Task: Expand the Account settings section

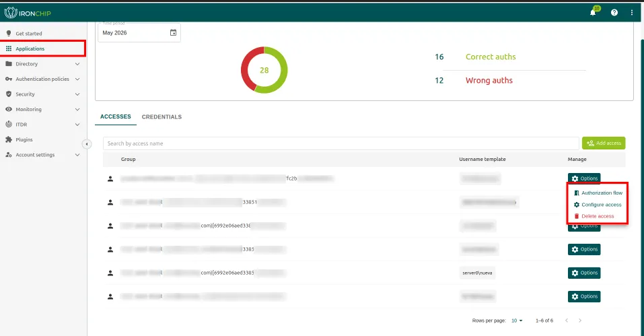Action: pos(77,155)
